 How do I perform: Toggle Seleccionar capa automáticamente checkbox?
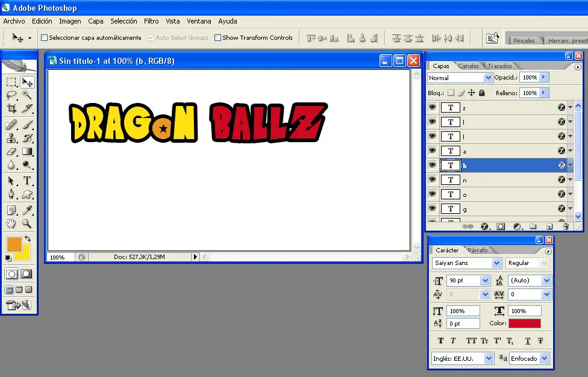(44, 37)
